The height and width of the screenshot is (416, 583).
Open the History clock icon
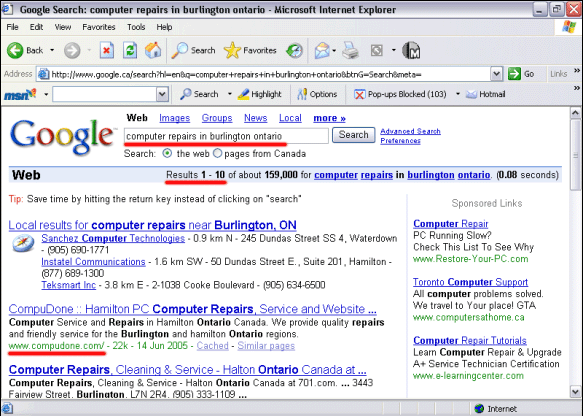coord(294,50)
